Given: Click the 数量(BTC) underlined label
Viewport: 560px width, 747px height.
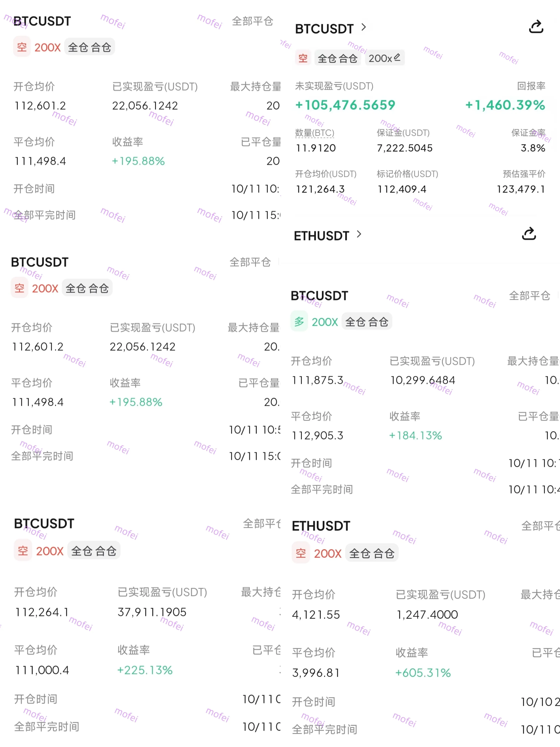Looking at the screenshot, I should [x=315, y=133].
